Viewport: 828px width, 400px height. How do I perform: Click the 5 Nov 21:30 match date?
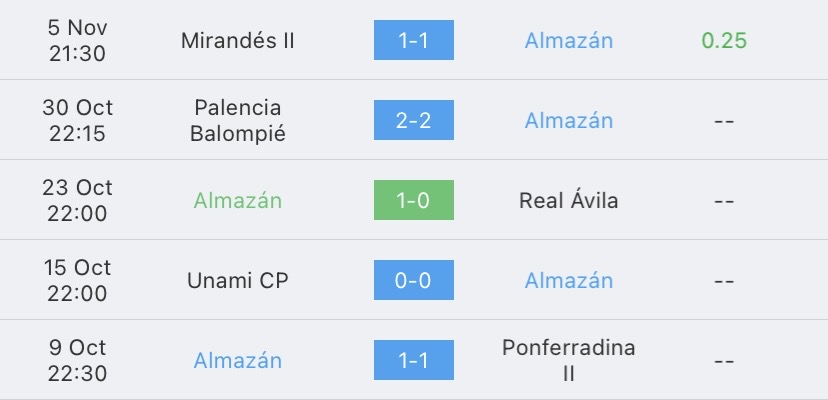[80, 41]
